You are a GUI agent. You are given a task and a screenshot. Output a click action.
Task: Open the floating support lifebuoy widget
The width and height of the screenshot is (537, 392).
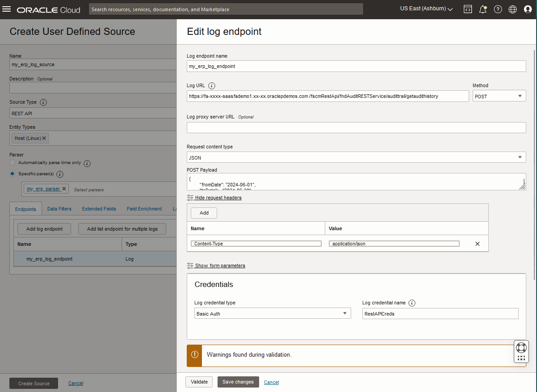(x=521, y=347)
